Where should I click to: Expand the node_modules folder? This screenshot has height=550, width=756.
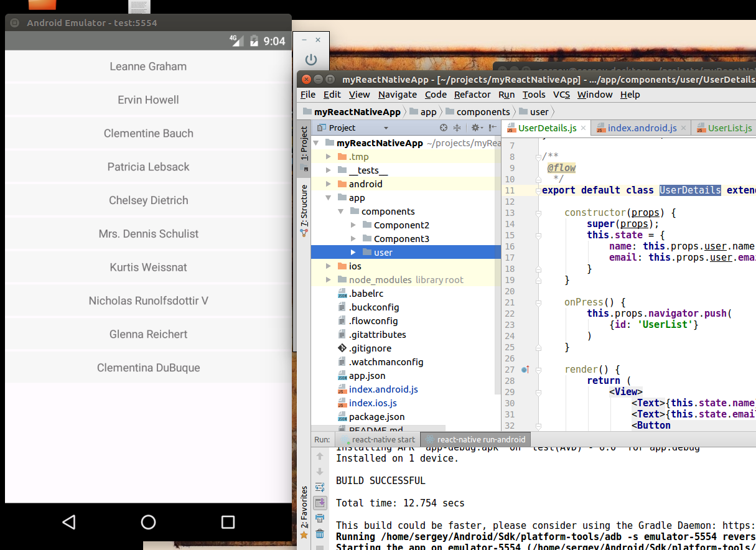(329, 280)
